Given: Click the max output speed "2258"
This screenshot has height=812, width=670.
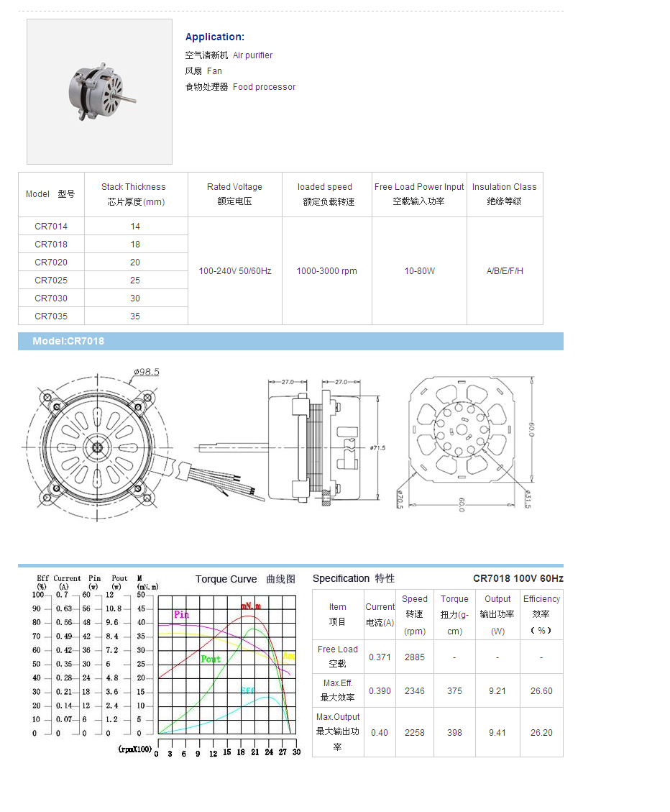Looking at the screenshot, I should pos(415,733).
